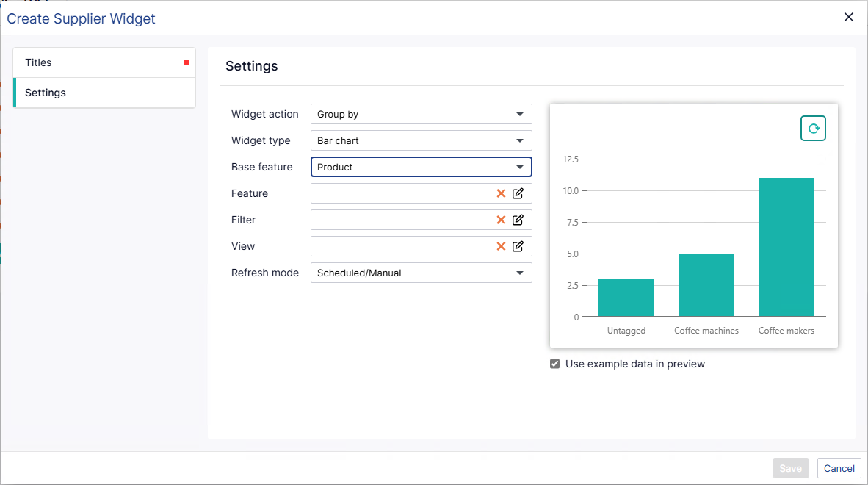Expand the Widget action dropdown
The width and height of the screenshot is (868, 485).
[x=422, y=114]
